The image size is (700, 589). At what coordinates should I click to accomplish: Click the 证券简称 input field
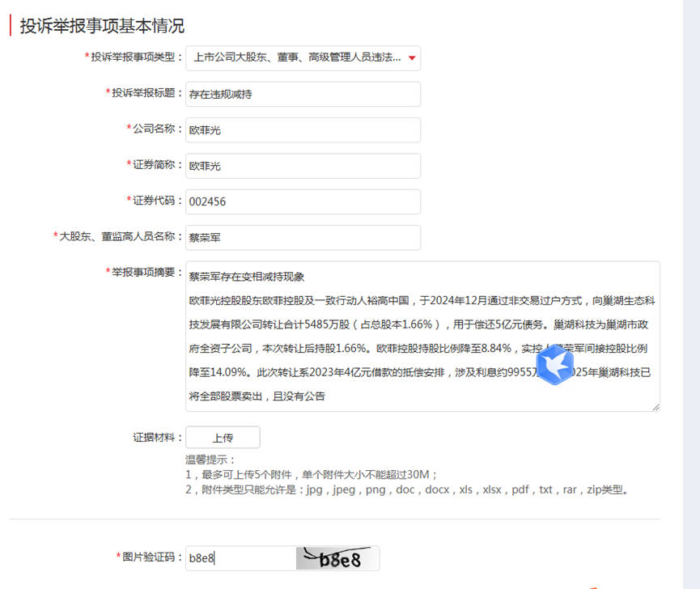click(303, 166)
